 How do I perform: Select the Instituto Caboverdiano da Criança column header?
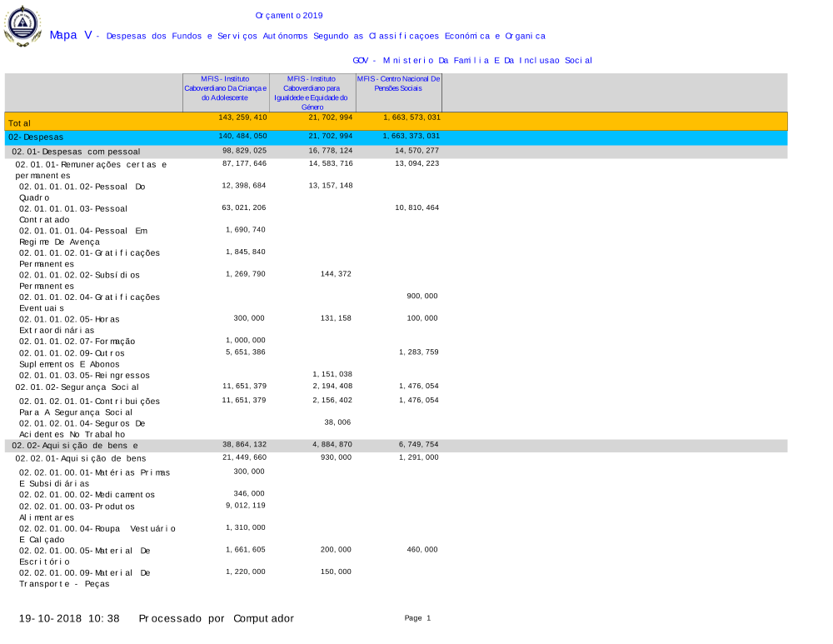click(x=226, y=87)
